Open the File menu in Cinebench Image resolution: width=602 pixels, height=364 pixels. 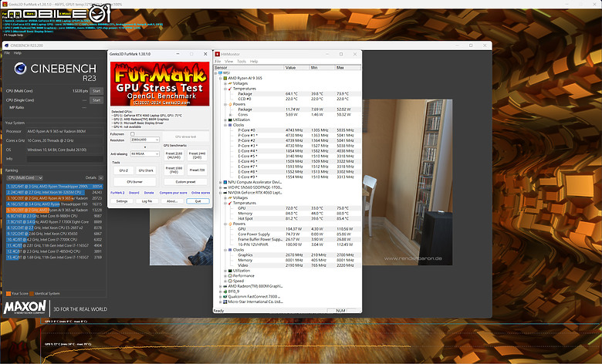pyautogui.click(x=7, y=53)
